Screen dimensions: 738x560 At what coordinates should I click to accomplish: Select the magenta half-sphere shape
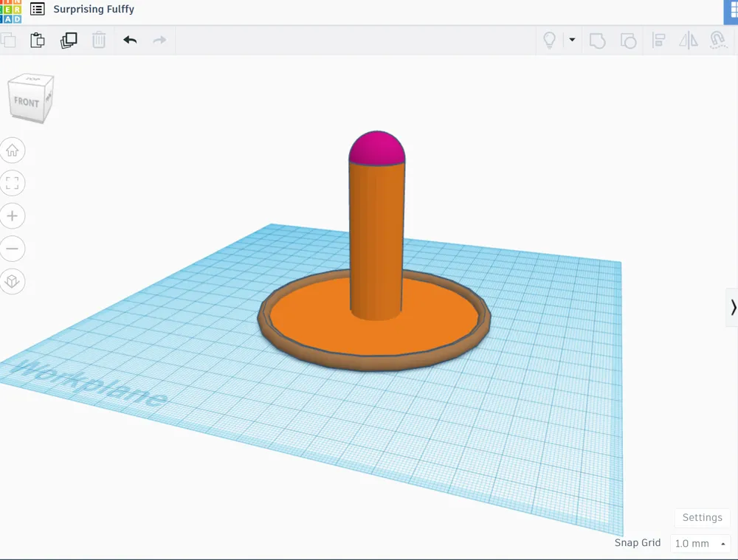click(376, 148)
